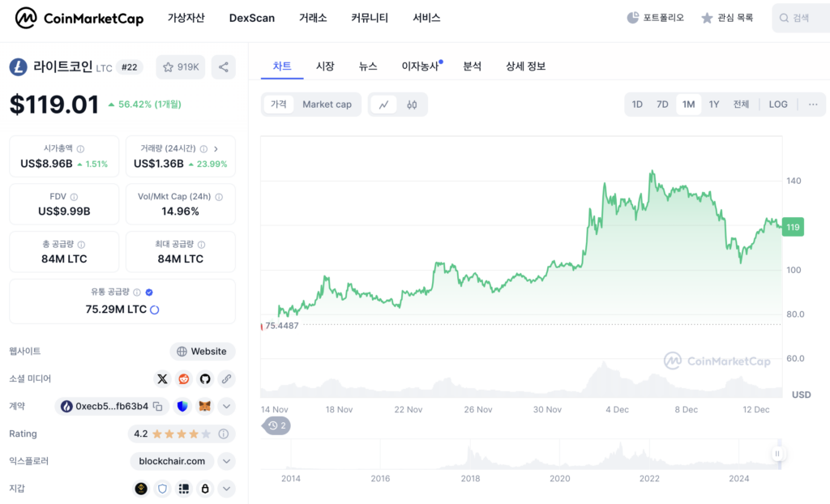Show info for 총 공급량
The width and height of the screenshot is (830, 504).
(81, 245)
